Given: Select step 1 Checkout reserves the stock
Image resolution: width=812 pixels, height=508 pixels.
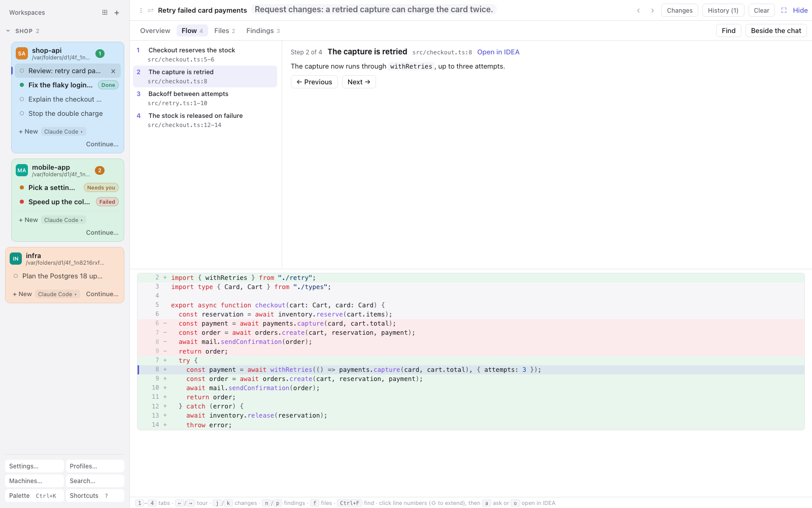Looking at the screenshot, I should 205,54.
